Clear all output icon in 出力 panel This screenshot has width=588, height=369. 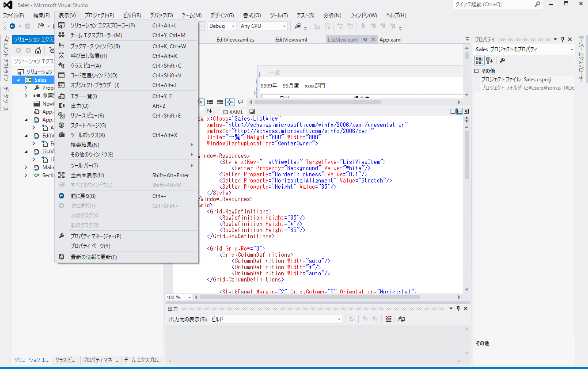(x=388, y=319)
